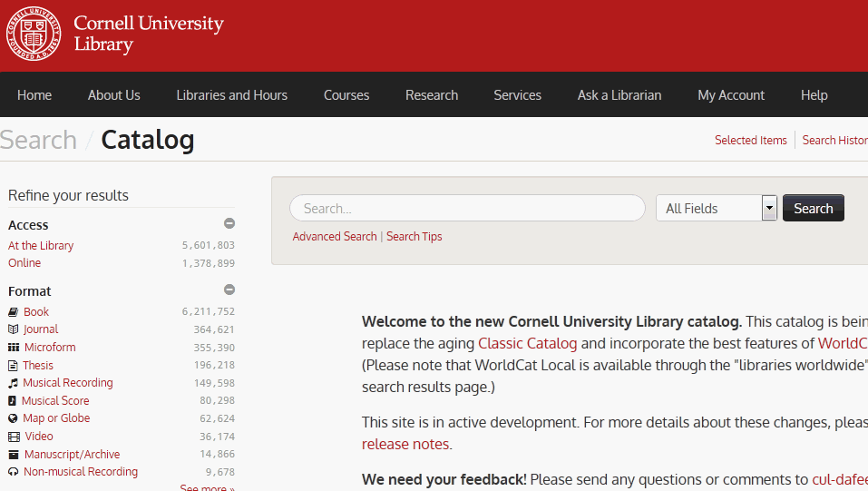Image resolution: width=868 pixels, height=491 pixels.
Task: Open the Advanced Search link
Action: 335,237
